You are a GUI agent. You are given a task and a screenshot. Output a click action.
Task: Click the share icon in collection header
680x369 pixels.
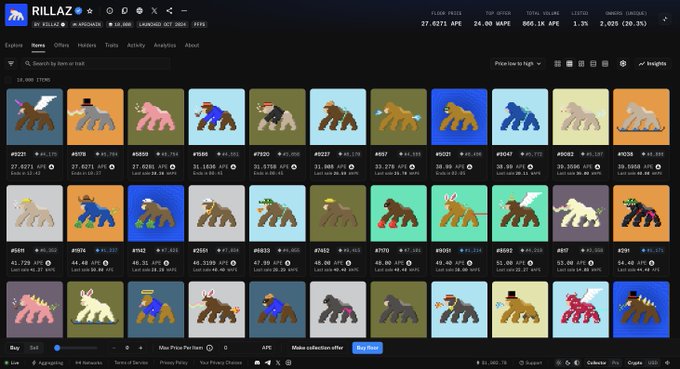(169, 11)
